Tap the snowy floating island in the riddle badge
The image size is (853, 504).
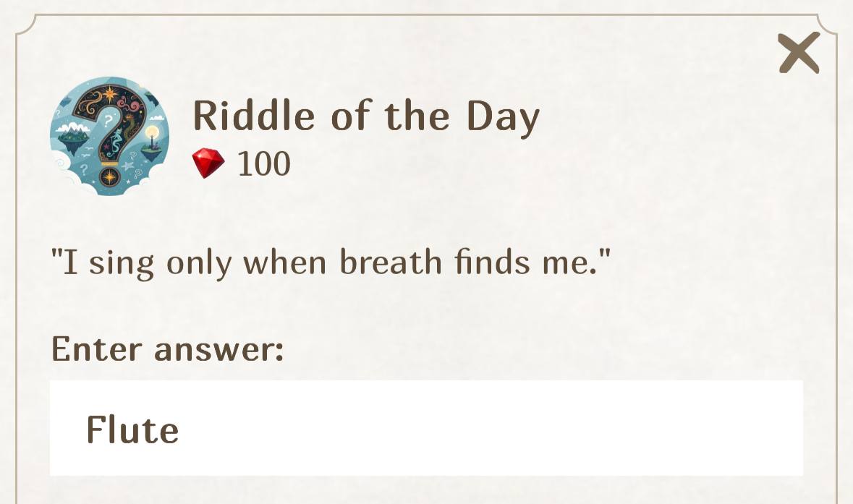click(73, 134)
